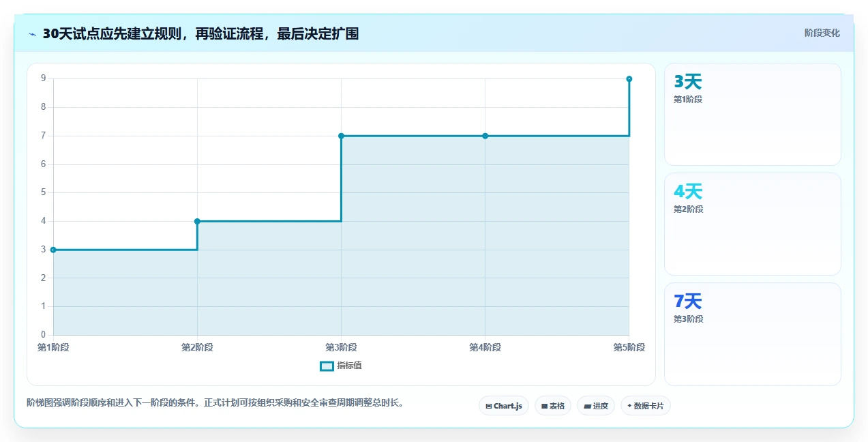Click the Chart.js chip

pos(504,406)
